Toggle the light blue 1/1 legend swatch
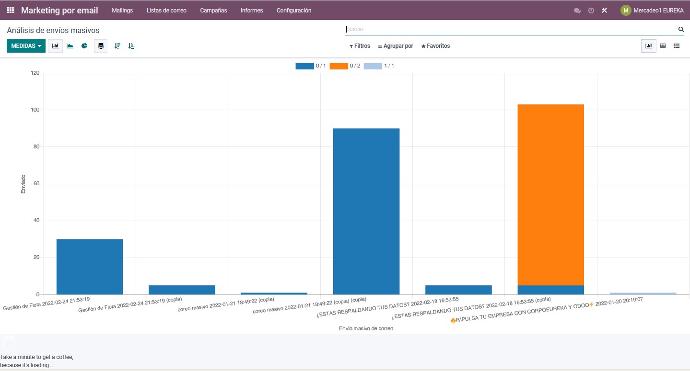Image resolution: width=690 pixels, height=371 pixels. tap(373, 66)
